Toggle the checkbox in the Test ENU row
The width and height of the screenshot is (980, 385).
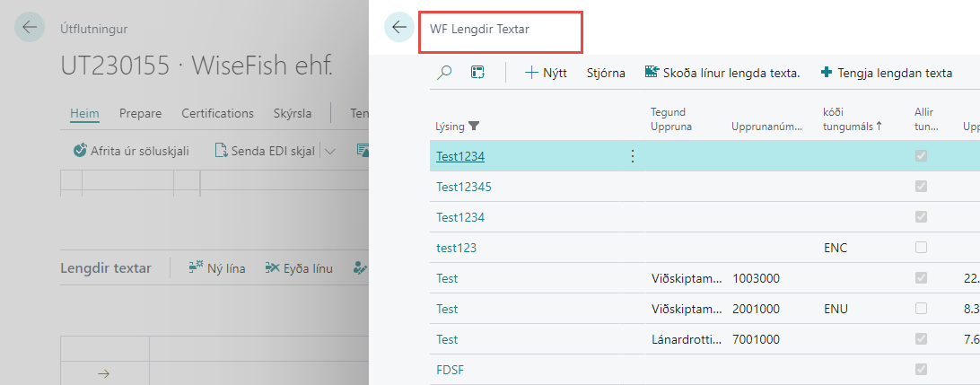coord(921,308)
